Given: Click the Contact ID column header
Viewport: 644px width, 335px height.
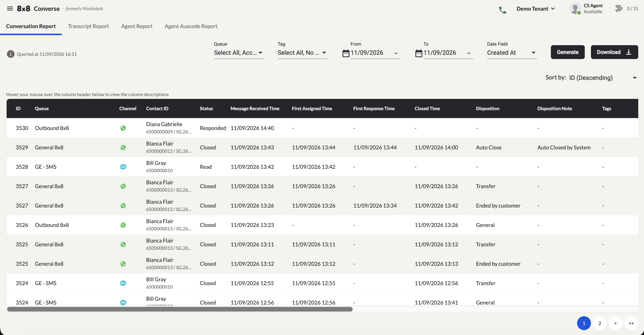Looking at the screenshot, I should point(157,108).
